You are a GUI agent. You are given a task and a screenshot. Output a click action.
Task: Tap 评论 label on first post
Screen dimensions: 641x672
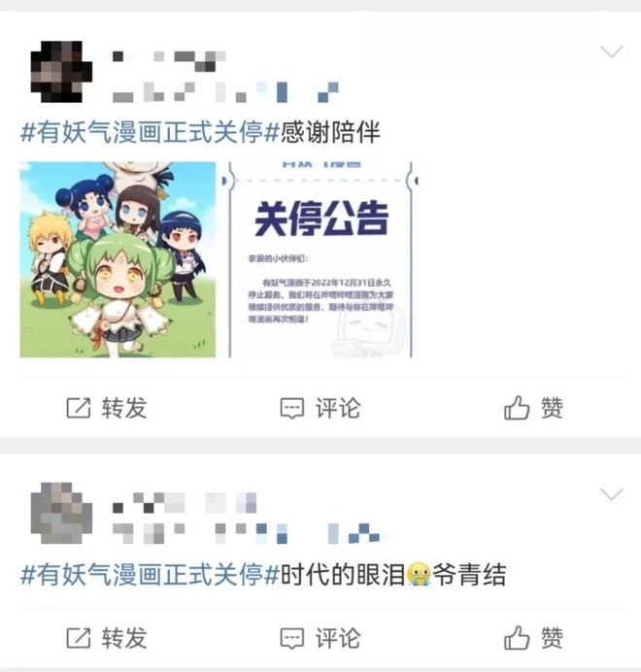338,408
